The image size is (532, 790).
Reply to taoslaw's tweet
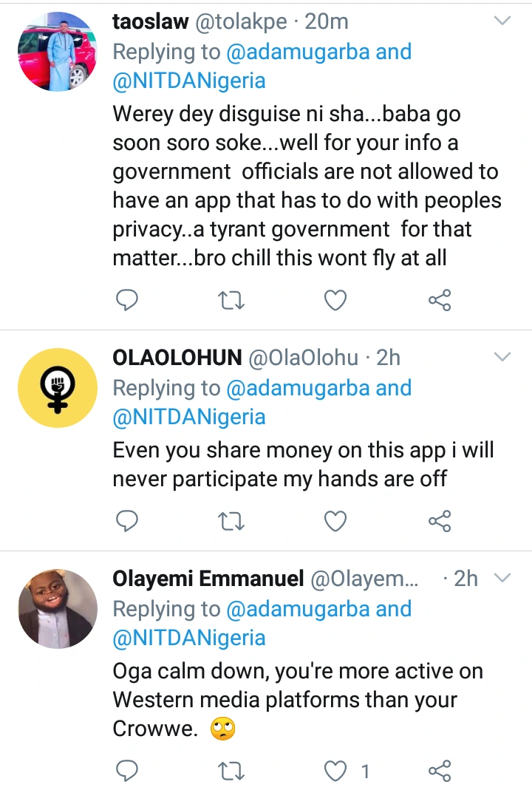point(128,300)
